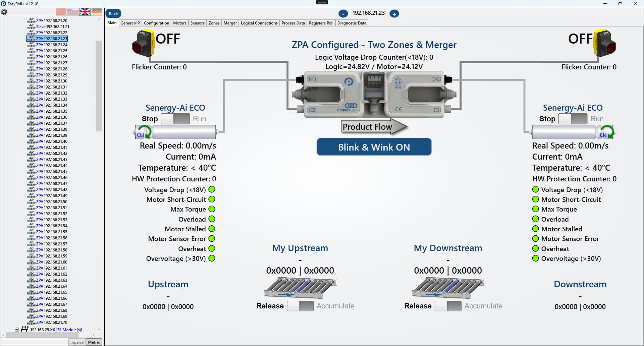Select the US flag language icon
This screenshot has width=644, height=346.
click(73, 12)
